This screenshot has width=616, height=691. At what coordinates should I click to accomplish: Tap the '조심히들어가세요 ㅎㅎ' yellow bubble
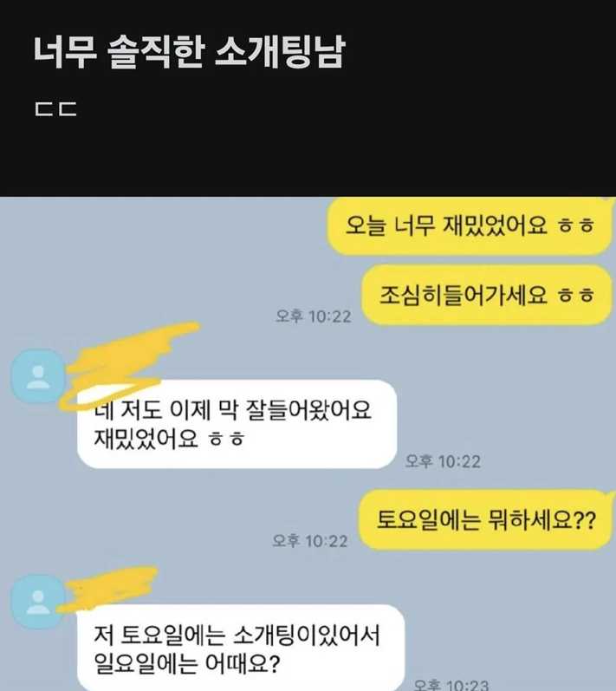487,295
